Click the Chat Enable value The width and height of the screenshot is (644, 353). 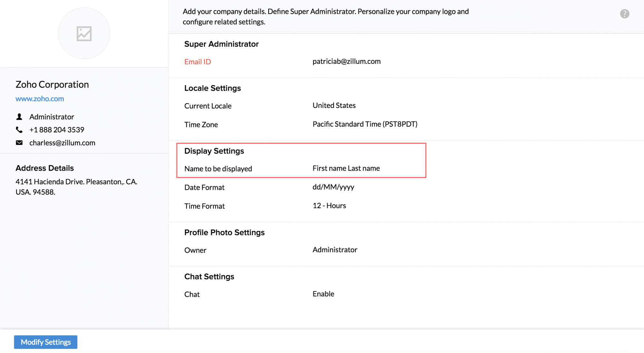tap(323, 294)
